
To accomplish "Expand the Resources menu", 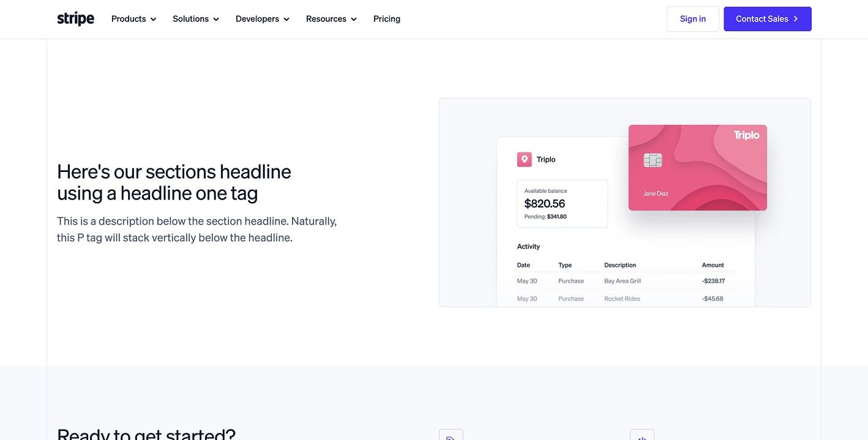I will coord(331,19).
